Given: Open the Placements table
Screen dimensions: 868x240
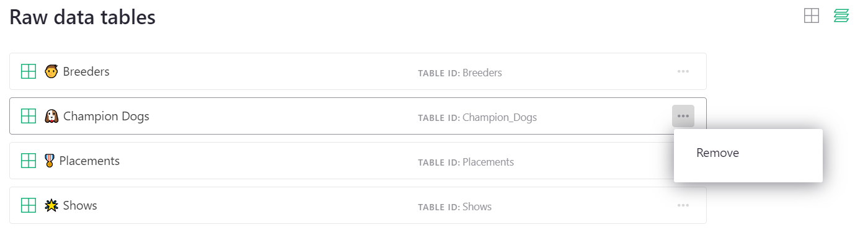Looking at the screenshot, I should pos(89,161).
